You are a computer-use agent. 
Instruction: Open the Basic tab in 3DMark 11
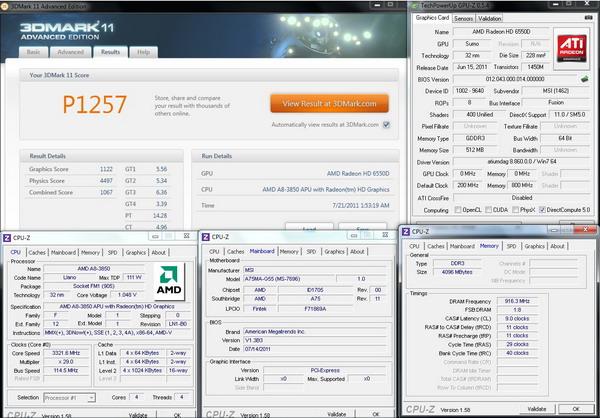[33, 52]
